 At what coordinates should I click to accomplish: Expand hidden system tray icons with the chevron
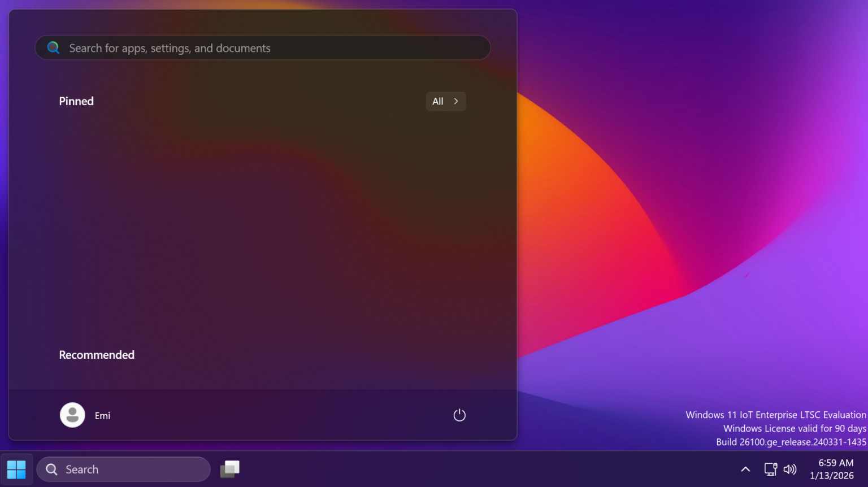pyautogui.click(x=745, y=469)
